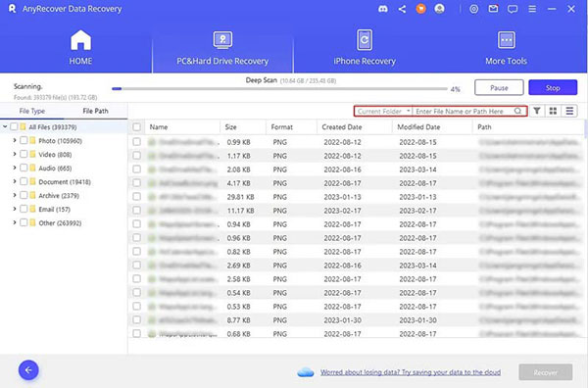Click the target settings icon in title bar
Screen dimensions: 588x388
coord(474,9)
